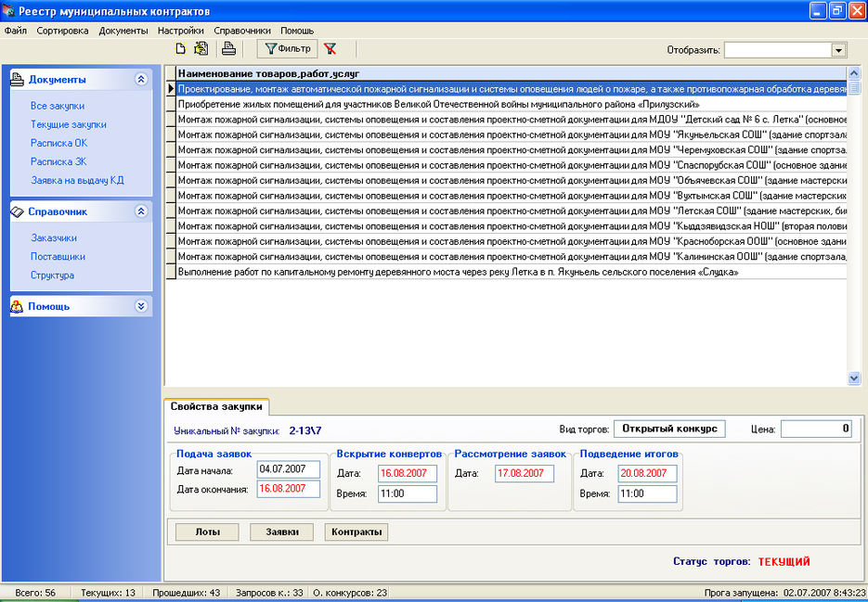Open the Помощь menu in the menu bar
Screen dimensions: 868x602
[x=297, y=31]
